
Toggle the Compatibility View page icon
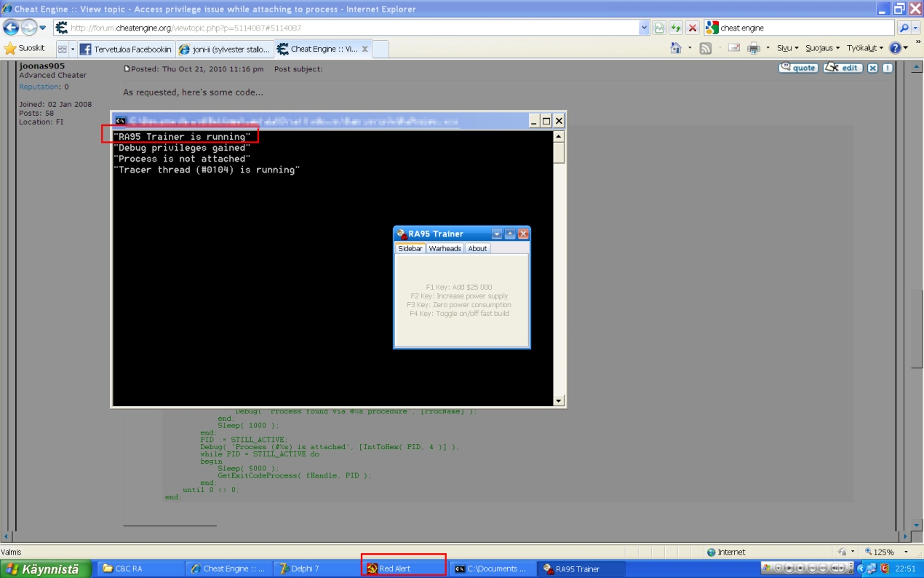[659, 28]
